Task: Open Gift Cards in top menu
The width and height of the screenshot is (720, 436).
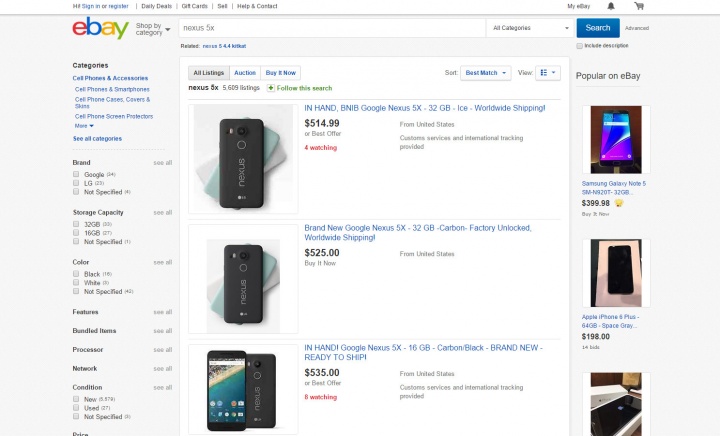Action: click(195, 6)
